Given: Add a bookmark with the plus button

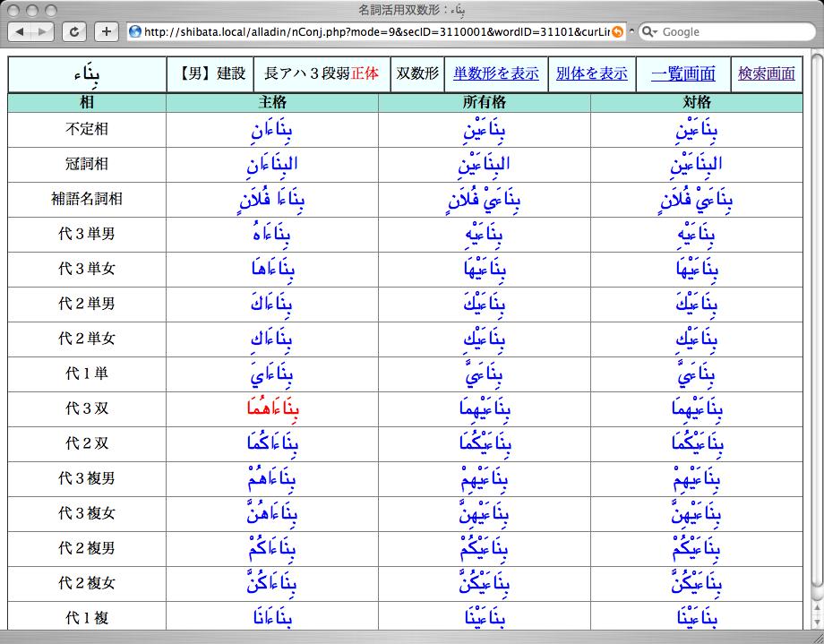Looking at the screenshot, I should [x=107, y=32].
